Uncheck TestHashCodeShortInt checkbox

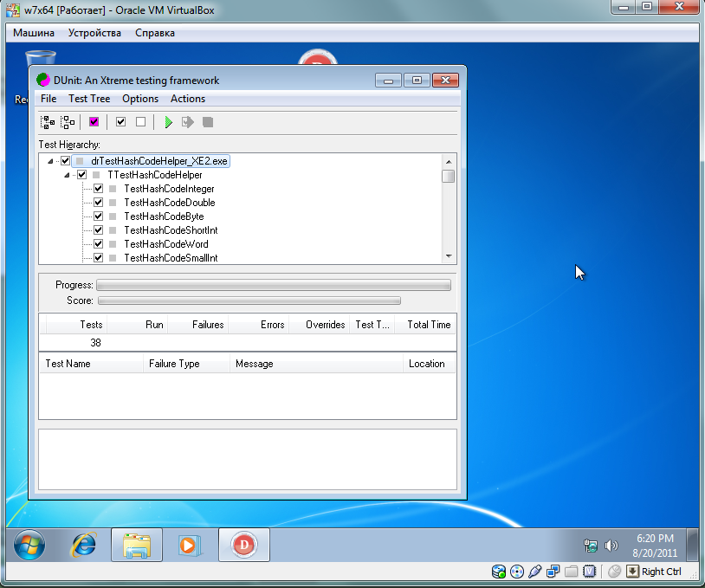coord(99,230)
